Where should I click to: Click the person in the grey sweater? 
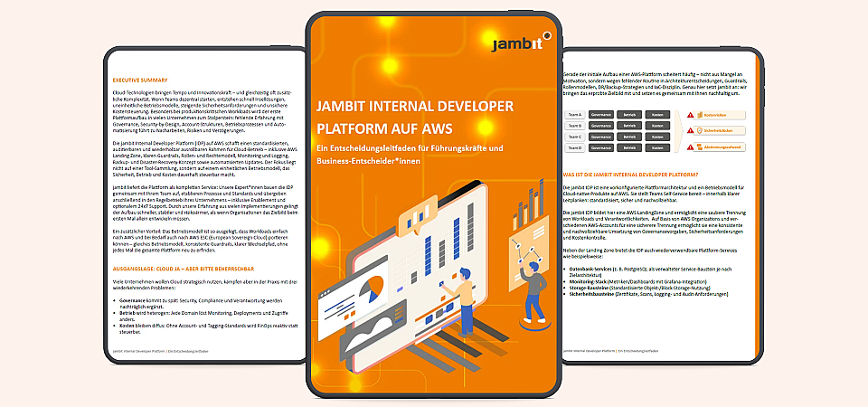[534, 291]
